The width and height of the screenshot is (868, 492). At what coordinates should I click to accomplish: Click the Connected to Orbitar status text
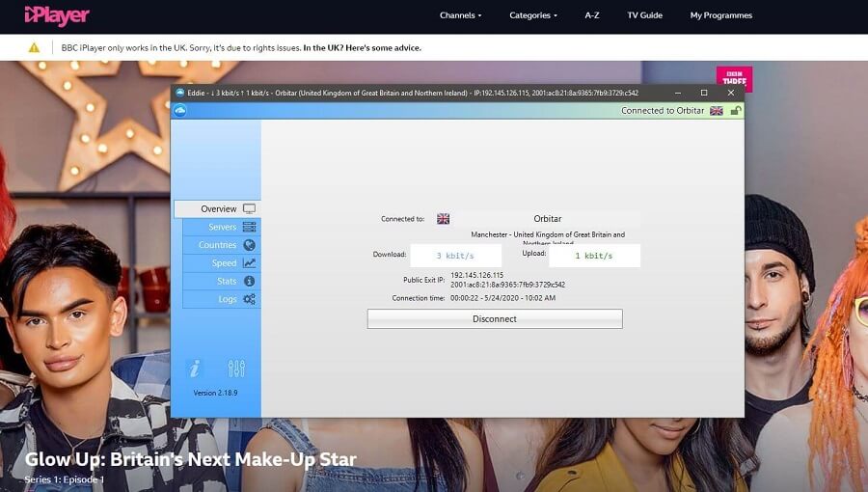pyautogui.click(x=663, y=111)
